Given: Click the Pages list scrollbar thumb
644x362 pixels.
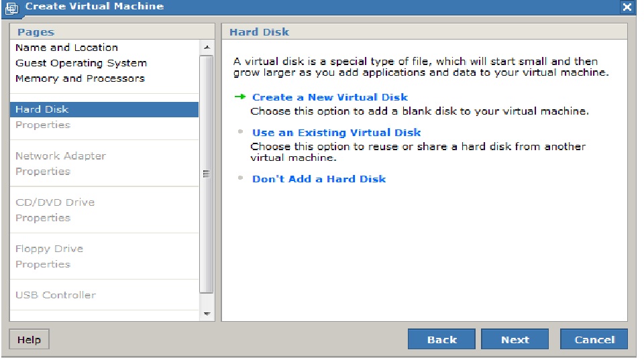Looking at the screenshot, I should pos(207,174).
